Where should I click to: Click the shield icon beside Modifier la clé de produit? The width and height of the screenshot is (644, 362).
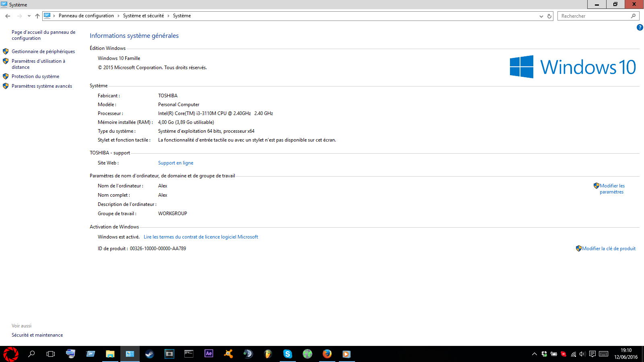click(x=578, y=249)
